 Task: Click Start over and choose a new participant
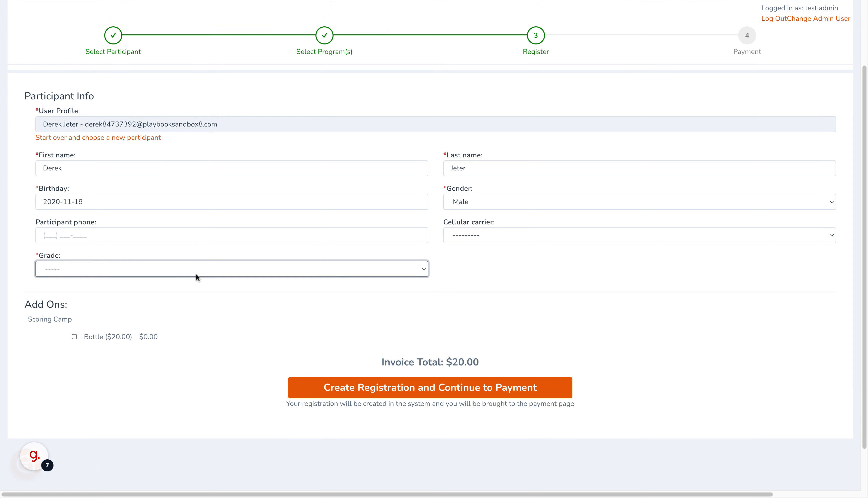tap(98, 137)
